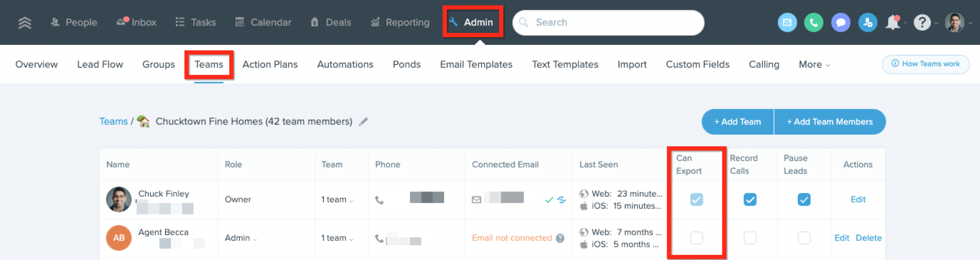The width and height of the screenshot is (980, 260).
Task: Uncheck Record Calls for Chuck Finley
Action: 750,199
